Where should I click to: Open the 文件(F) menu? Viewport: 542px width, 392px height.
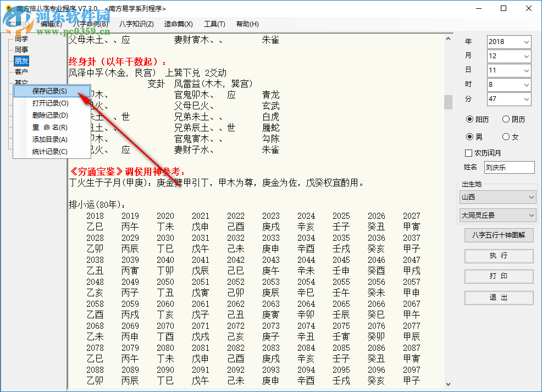point(19,24)
